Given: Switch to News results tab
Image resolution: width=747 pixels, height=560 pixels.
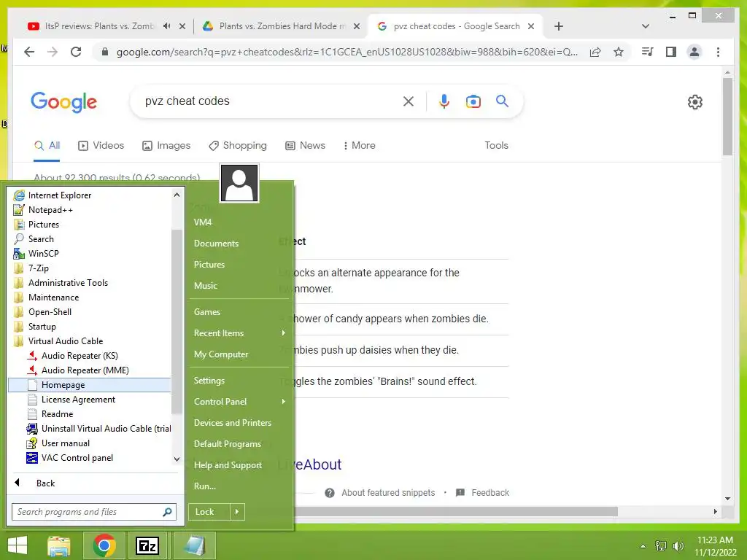Looking at the screenshot, I should click(x=306, y=145).
